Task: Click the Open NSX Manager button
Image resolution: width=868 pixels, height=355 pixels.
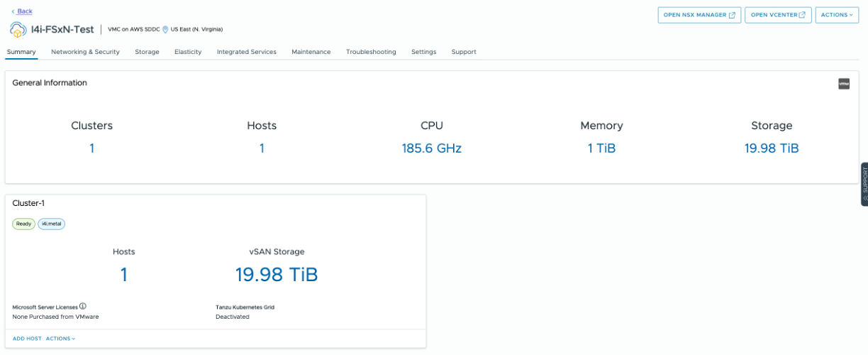Action: [699, 15]
